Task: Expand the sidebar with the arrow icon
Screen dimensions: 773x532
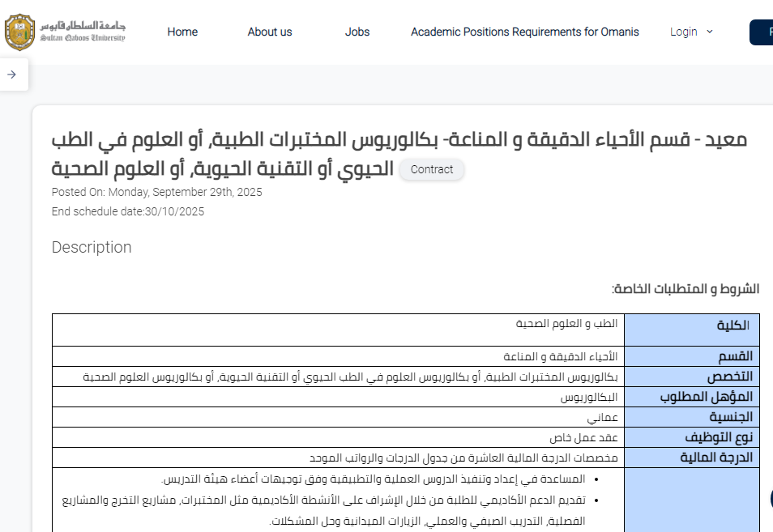Action: coord(12,74)
